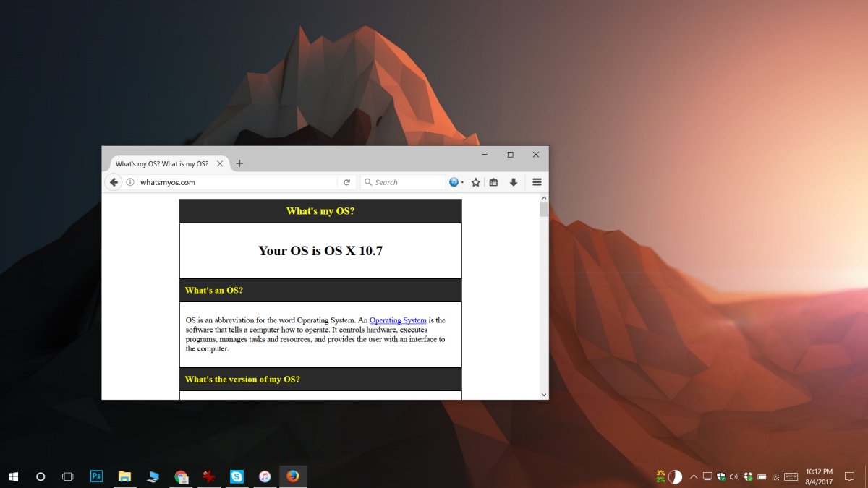This screenshot has width=868, height=488.
Task: Click the Dropbox tray icon
Action: 749,476
